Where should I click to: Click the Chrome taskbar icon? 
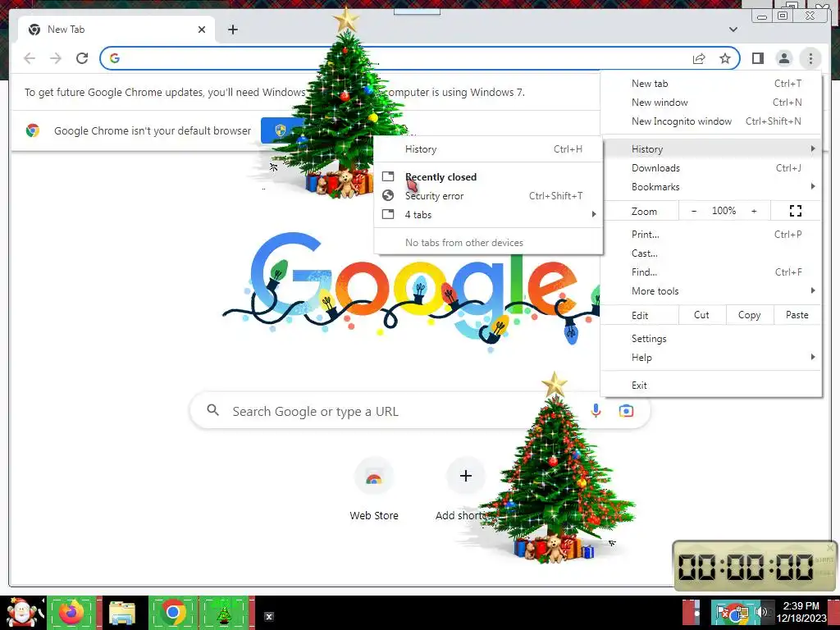click(172, 612)
